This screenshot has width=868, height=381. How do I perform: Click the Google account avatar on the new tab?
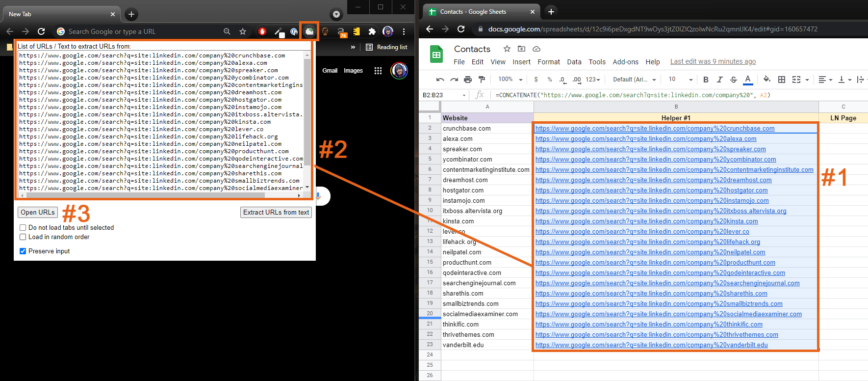(399, 71)
